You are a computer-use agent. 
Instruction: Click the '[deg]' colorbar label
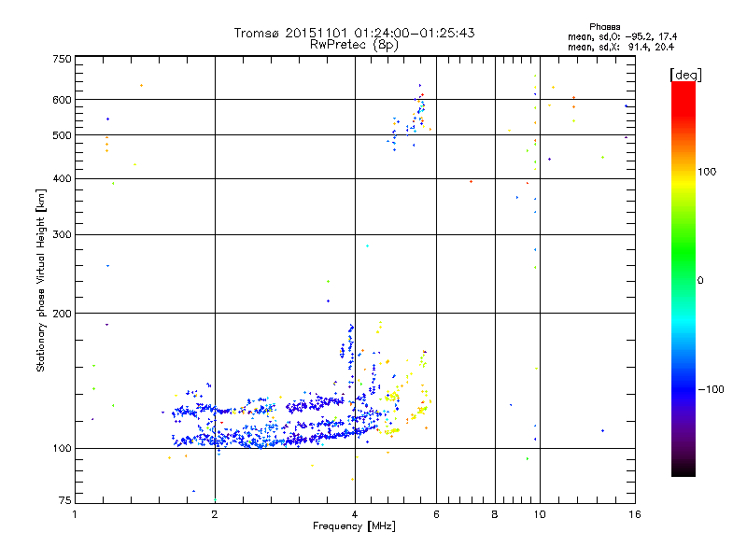pyautogui.click(x=685, y=75)
